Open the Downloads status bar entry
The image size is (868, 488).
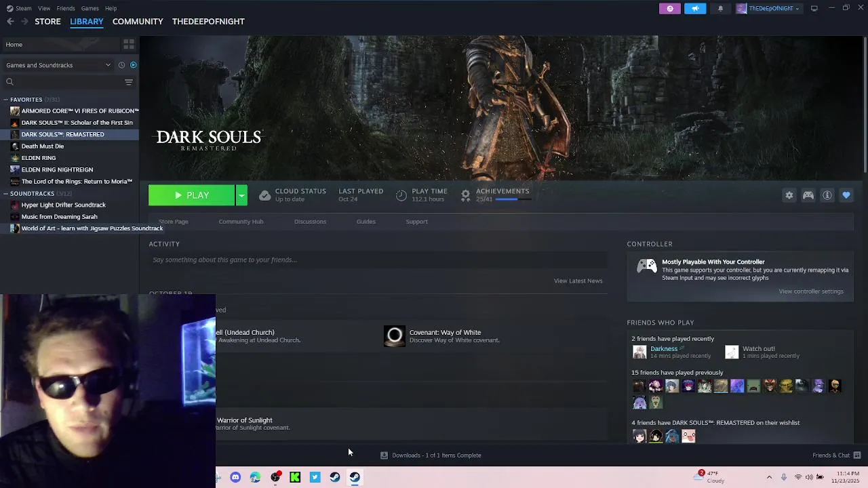(x=431, y=455)
